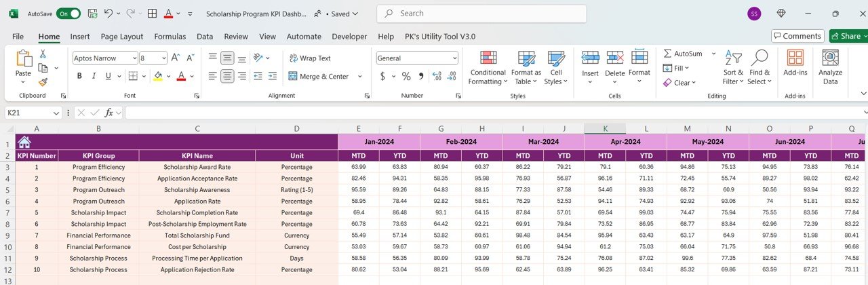This screenshot has height=285, width=868.
Task: Align text left
Action: coord(213,76)
